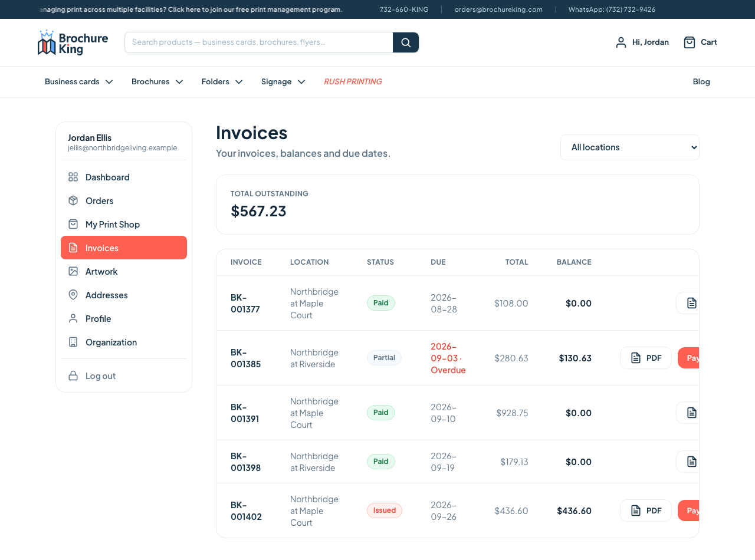Image resolution: width=755 pixels, height=560 pixels.
Task: Open Artwork in the sidebar
Action: [x=124, y=271]
